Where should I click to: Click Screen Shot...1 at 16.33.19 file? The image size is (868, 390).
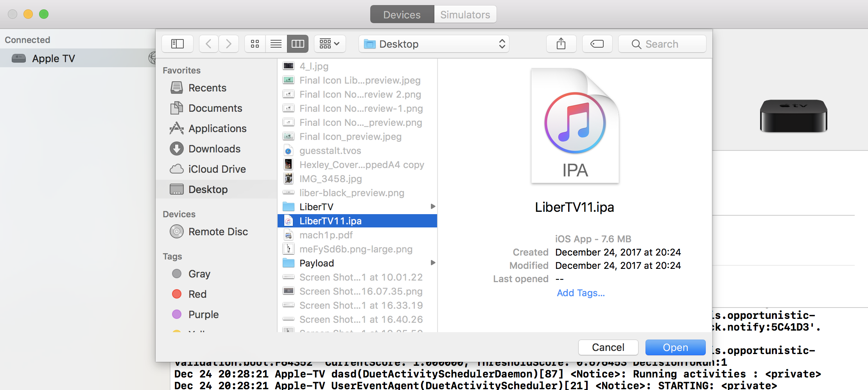(x=357, y=305)
